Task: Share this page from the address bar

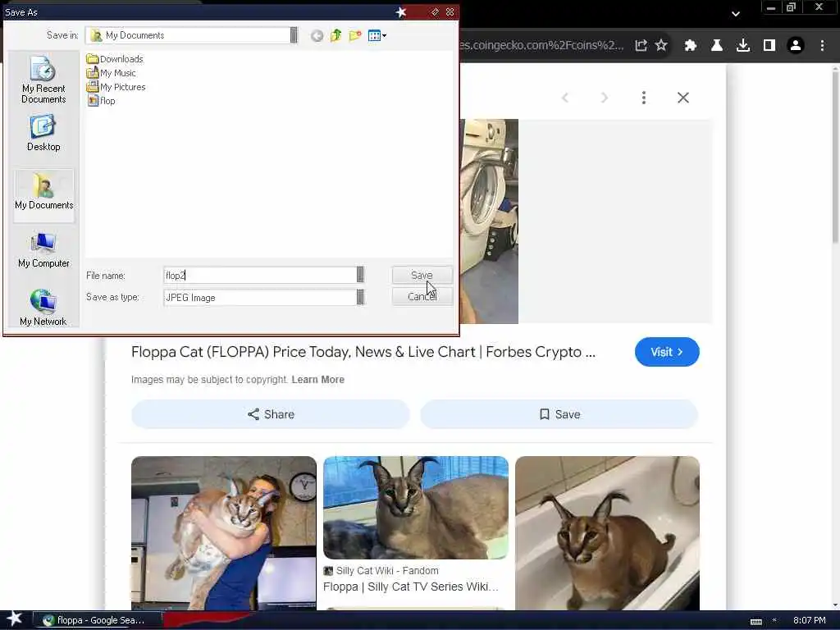Action: point(641,46)
